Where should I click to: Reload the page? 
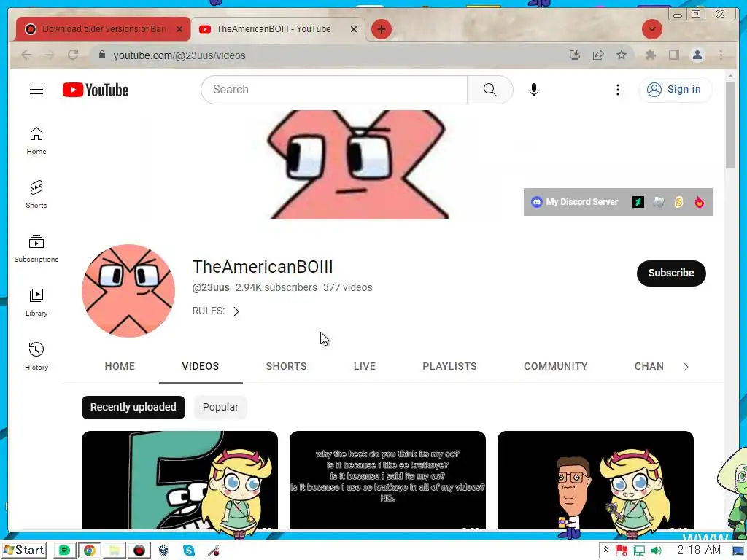tap(73, 55)
